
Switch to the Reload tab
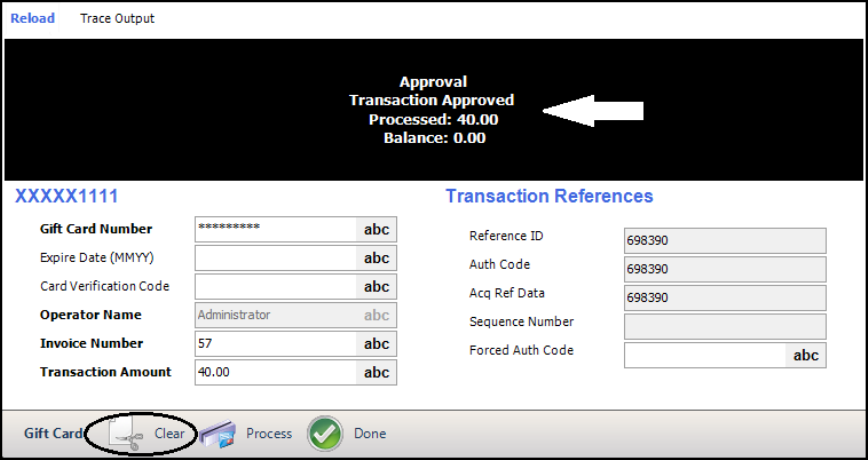pyautogui.click(x=33, y=18)
